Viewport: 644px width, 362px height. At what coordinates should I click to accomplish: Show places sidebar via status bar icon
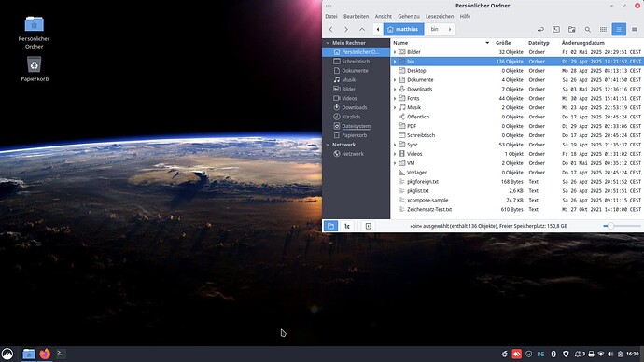click(331, 226)
